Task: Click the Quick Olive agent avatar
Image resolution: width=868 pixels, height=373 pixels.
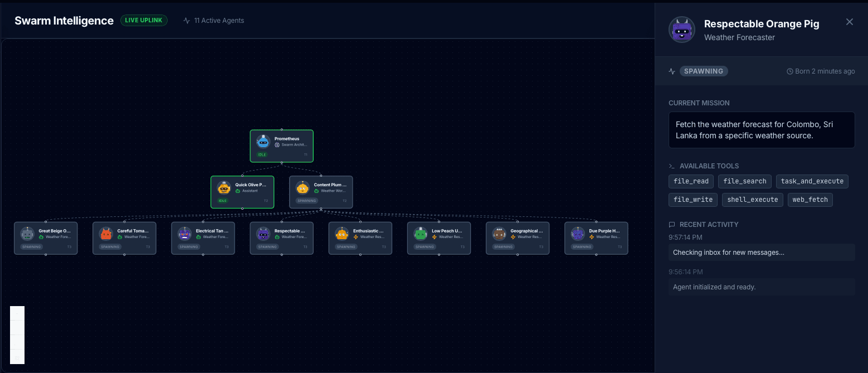Action: click(x=224, y=187)
